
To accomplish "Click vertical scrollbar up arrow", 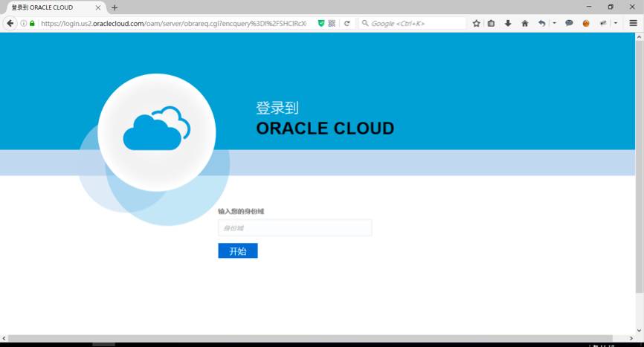I will [639, 37].
